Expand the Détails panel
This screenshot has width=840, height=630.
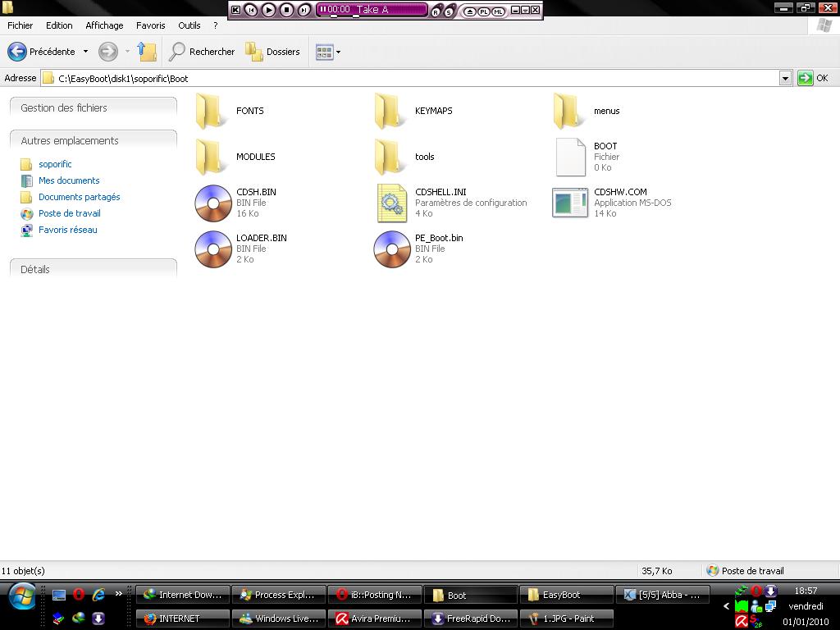[94, 269]
